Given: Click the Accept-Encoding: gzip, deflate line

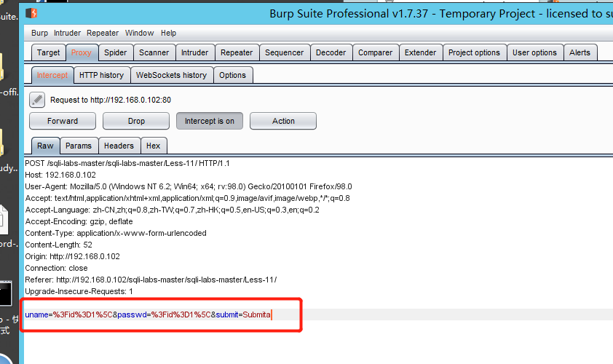Looking at the screenshot, I should 79,222.
